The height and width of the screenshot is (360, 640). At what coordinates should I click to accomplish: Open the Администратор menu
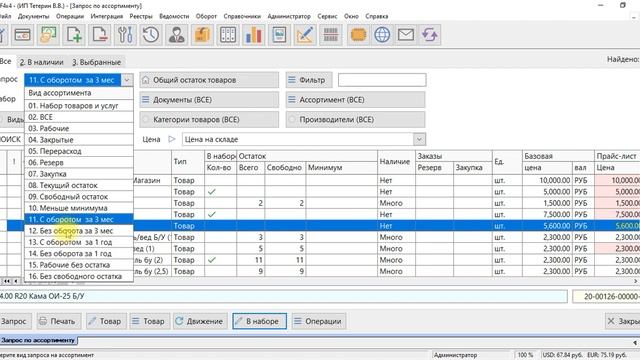(289, 16)
